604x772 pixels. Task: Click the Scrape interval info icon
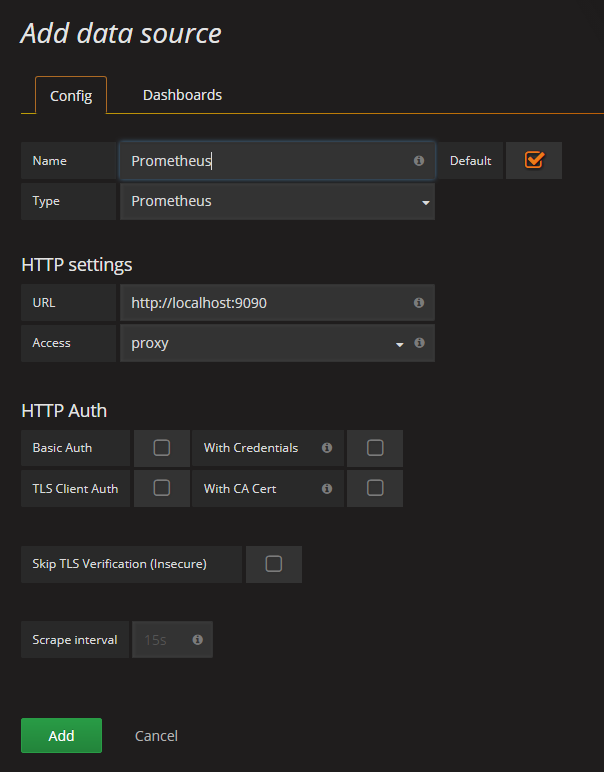pos(197,640)
